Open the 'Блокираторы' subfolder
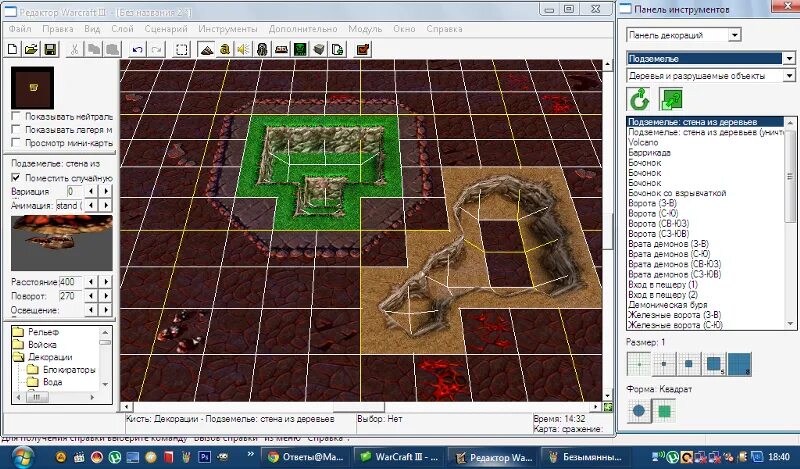This screenshot has height=469, width=800. pyautogui.click(x=69, y=369)
